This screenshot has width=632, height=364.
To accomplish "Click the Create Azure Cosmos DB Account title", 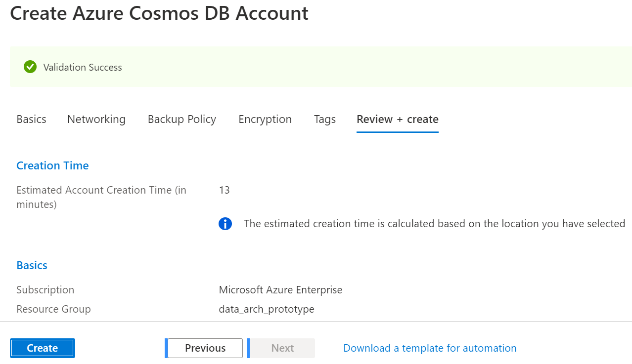I will click(x=159, y=13).
